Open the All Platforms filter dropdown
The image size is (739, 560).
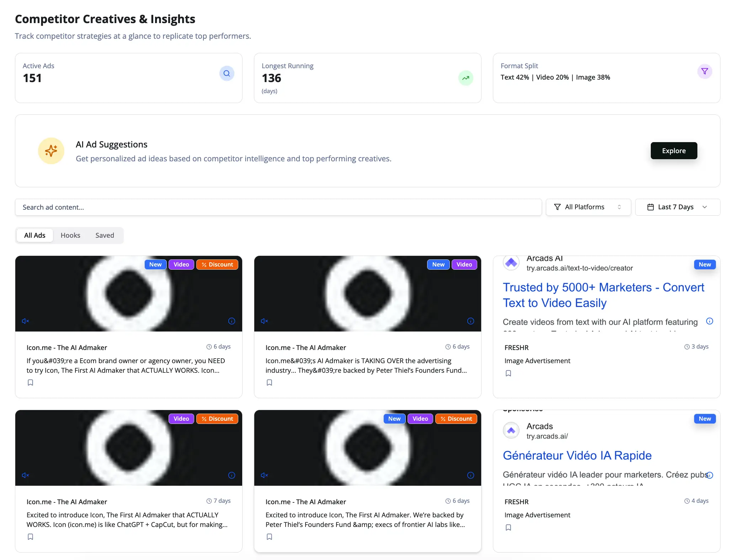tap(588, 207)
